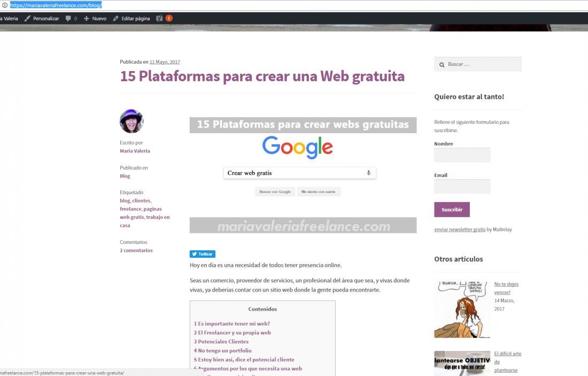This screenshot has width=588, height=376.
Task: Open the 2 comentarios link
Action: 136,250
